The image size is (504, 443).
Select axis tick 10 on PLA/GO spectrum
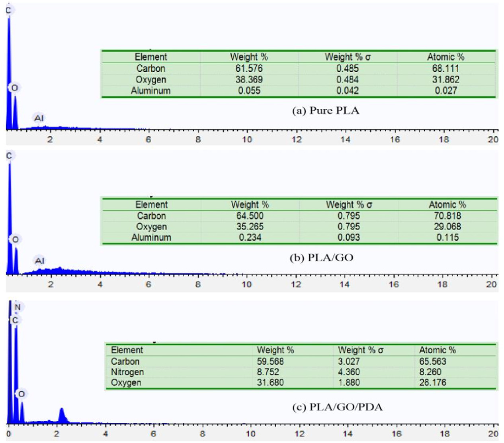coord(247,284)
